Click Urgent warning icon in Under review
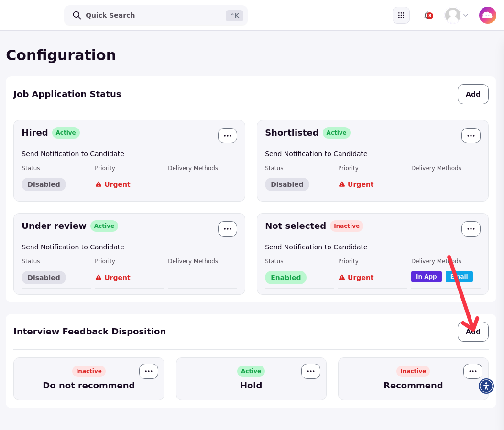The height and width of the screenshot is (430, 504). tap(99, 278)
